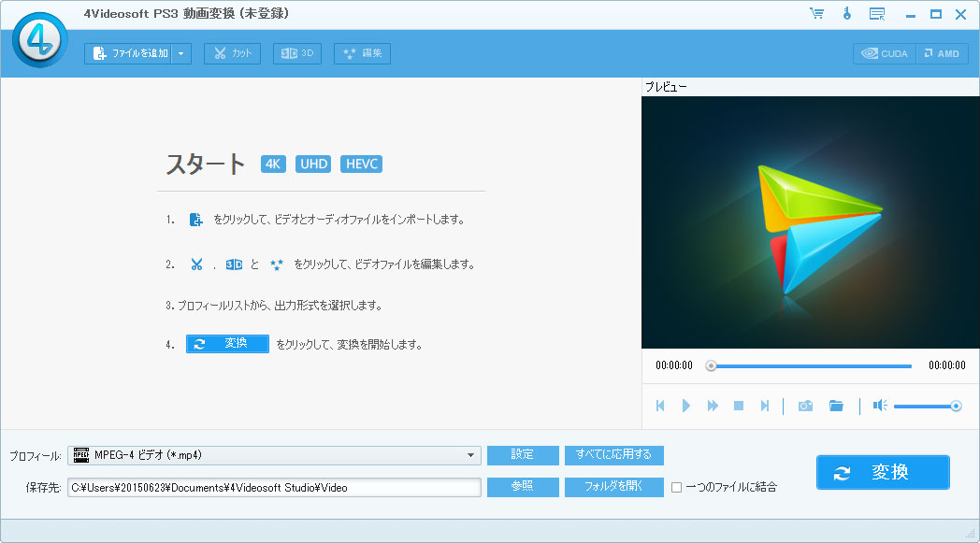Fast forward the preview

click(x=713, y=407)
